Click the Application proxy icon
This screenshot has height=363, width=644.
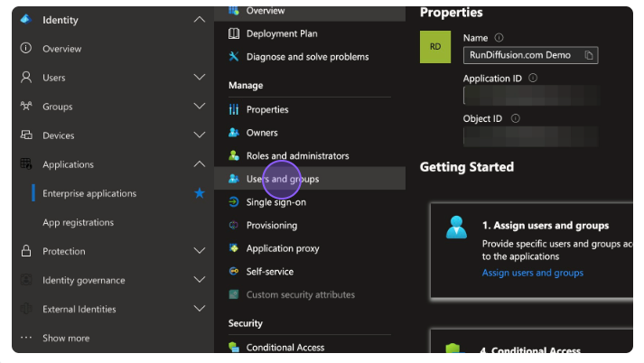234,248
